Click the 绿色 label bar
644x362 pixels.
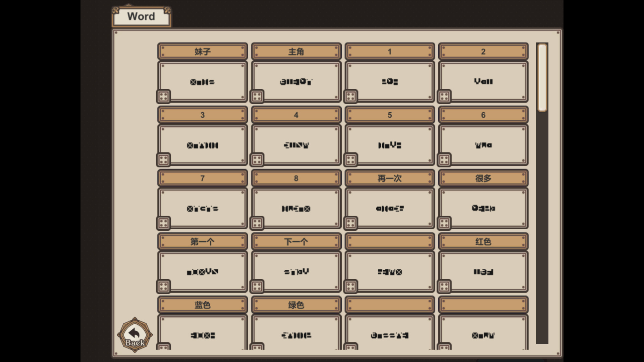tap(296, 305)
